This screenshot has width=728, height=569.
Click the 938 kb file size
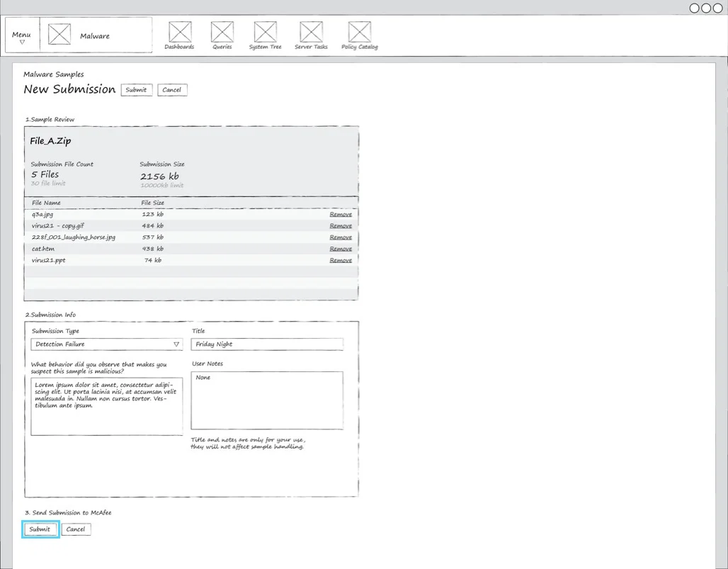tap(153, 249)
